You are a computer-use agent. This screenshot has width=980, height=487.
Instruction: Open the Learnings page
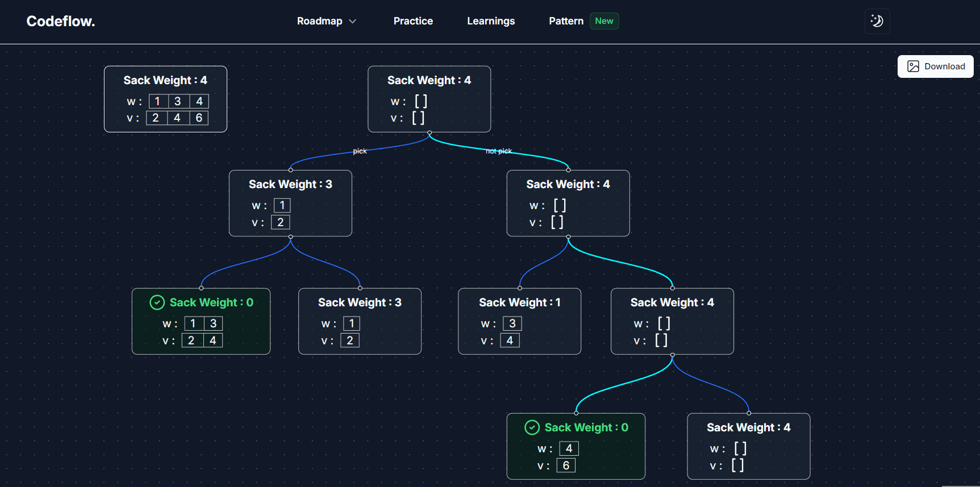pyautogui.click(x=490, y=21)
